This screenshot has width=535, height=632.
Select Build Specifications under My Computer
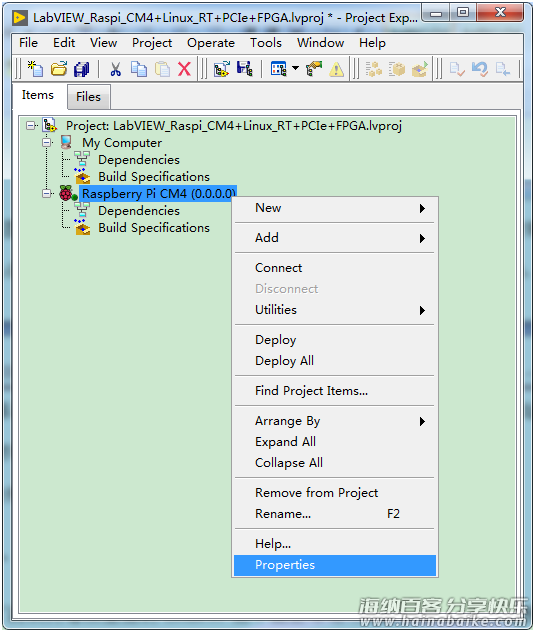(x=154, y=177)
